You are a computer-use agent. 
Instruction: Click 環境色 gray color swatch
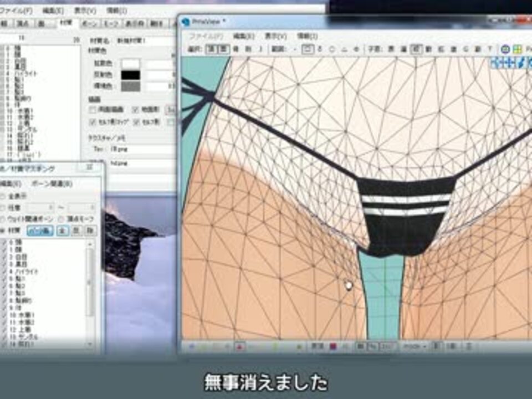[x=131, y=86]
